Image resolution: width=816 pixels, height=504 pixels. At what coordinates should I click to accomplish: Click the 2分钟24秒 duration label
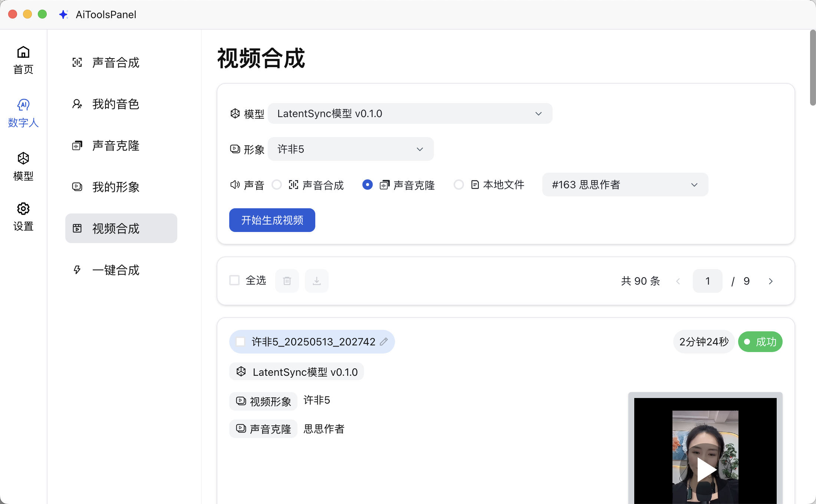click(704, 342)
